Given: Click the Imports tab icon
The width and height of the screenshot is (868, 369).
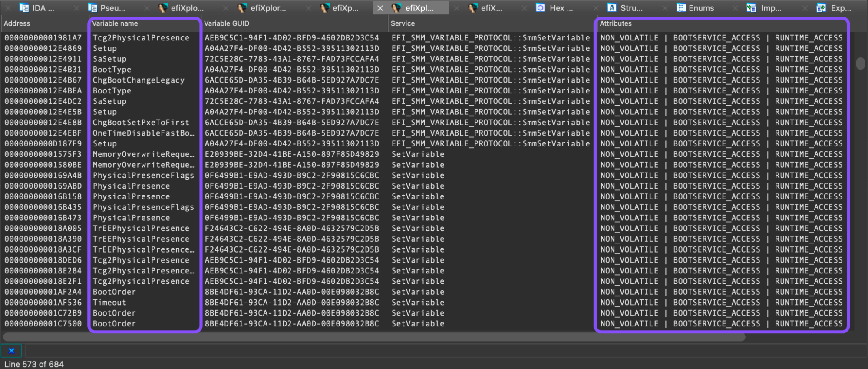Looking at the screenshot, I should pyautogui.click(x=751, y=8).
